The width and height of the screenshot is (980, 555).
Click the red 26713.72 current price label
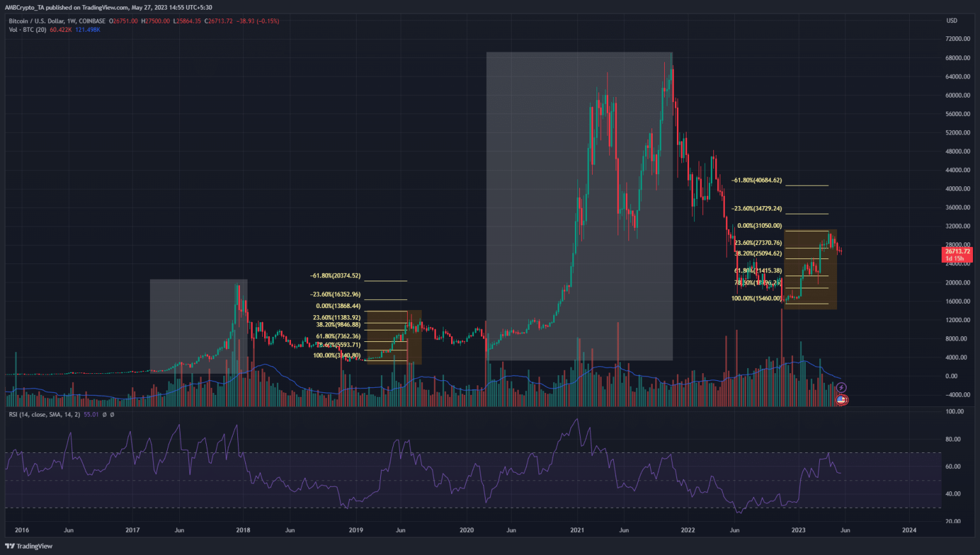tap(957, 252)
